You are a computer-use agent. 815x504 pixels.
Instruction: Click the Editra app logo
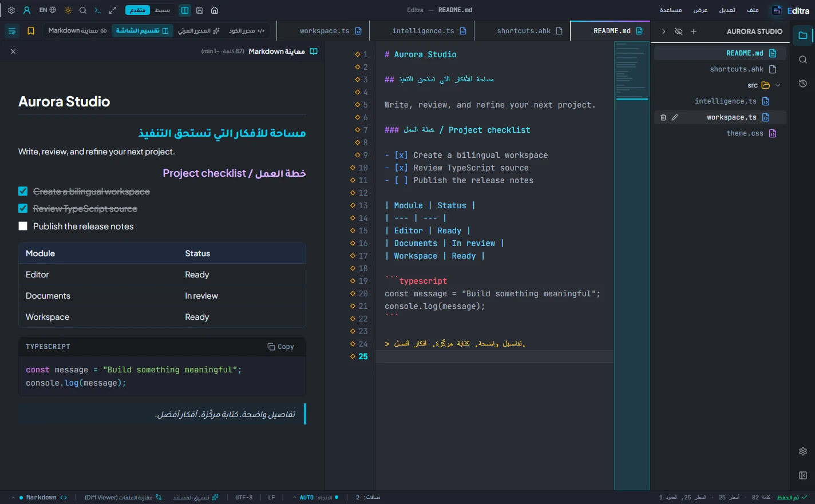tap(790, 10)
